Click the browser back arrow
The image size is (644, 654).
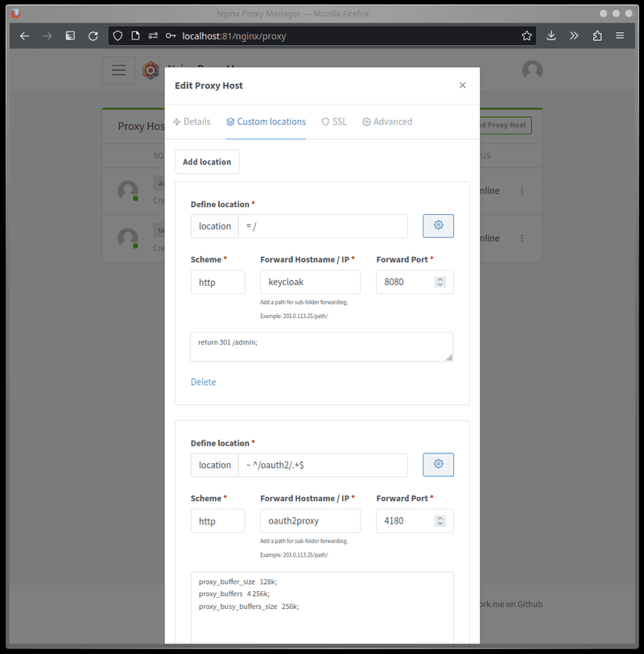[25, 36]
